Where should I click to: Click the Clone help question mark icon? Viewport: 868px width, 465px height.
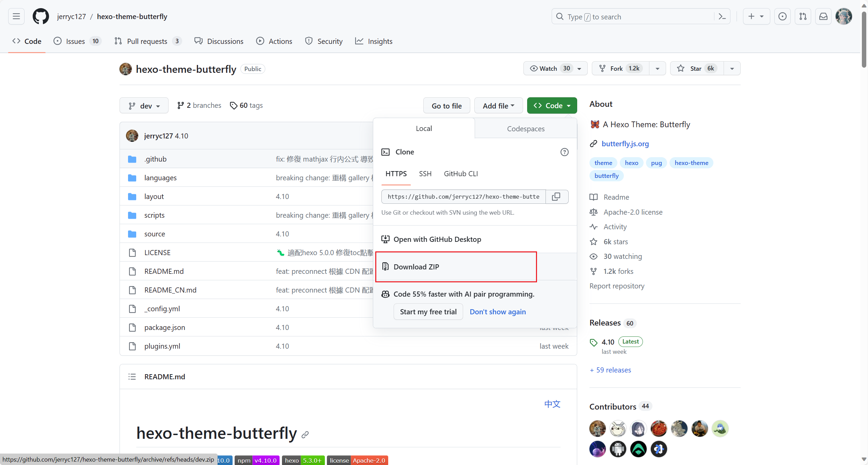[x=564, y=152]
